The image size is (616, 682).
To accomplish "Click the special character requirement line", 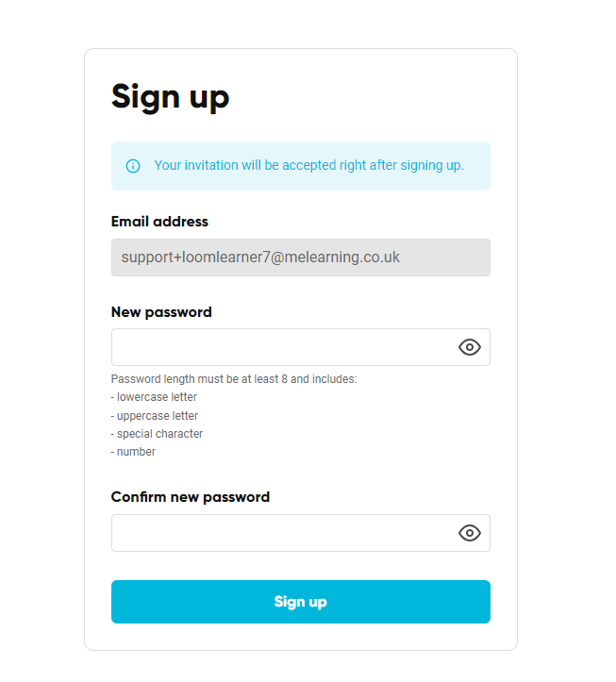I will coord(157,434).
